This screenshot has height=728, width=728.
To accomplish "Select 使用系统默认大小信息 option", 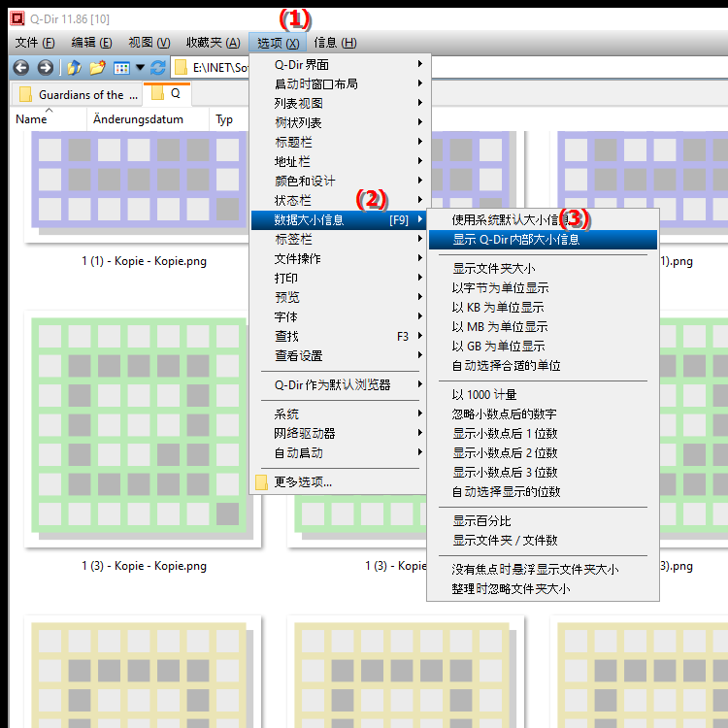I will pos(543,220).
